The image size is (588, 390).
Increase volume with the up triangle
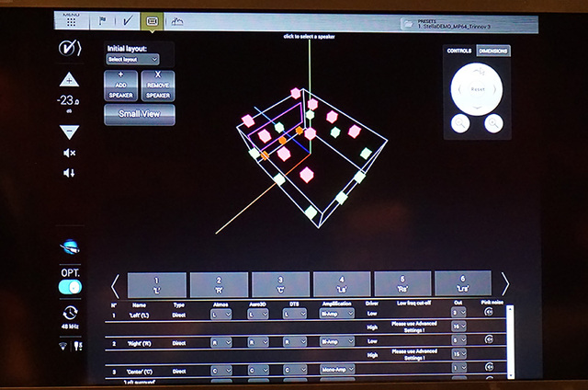[70, 80]
